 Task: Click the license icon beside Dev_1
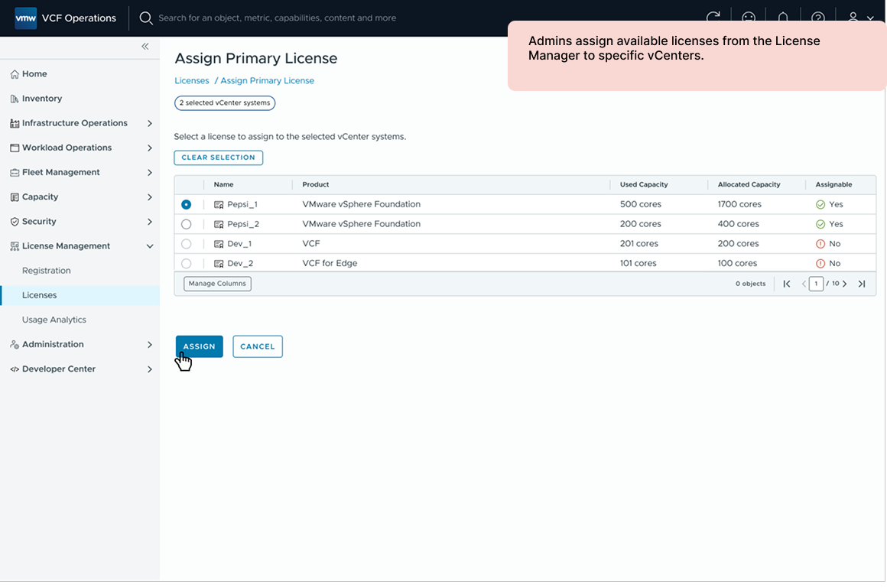pos(219,244)
